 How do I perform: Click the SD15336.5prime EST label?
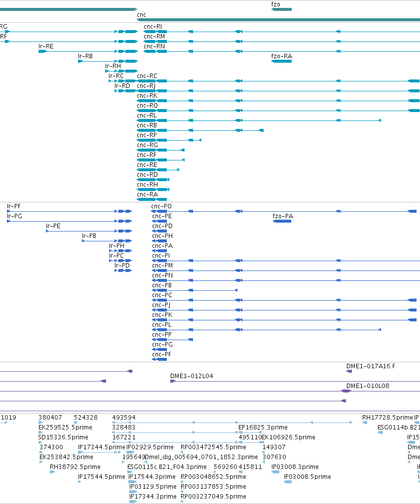(63, 437)
